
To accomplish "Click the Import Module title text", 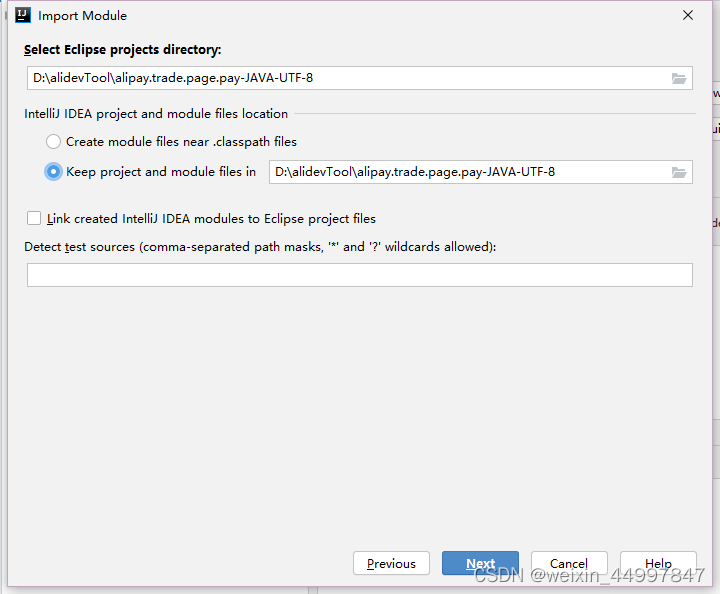I will [x=82, y=16].
